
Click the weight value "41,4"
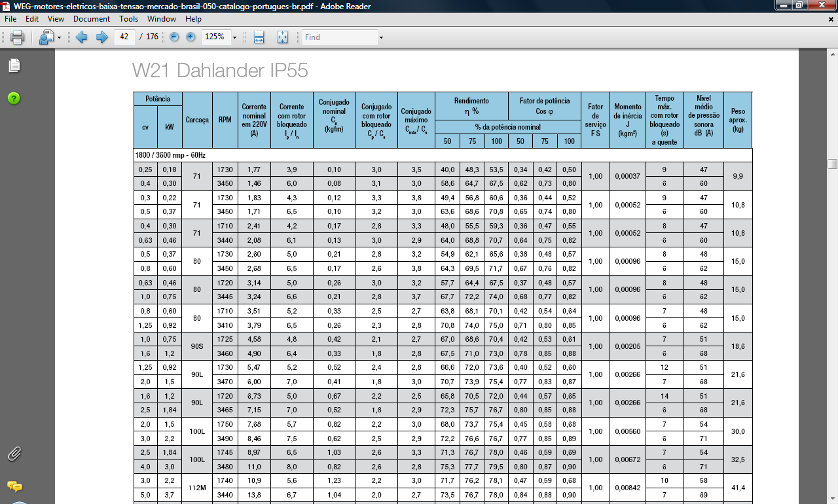pyautogui.click(x=738, y=488)
